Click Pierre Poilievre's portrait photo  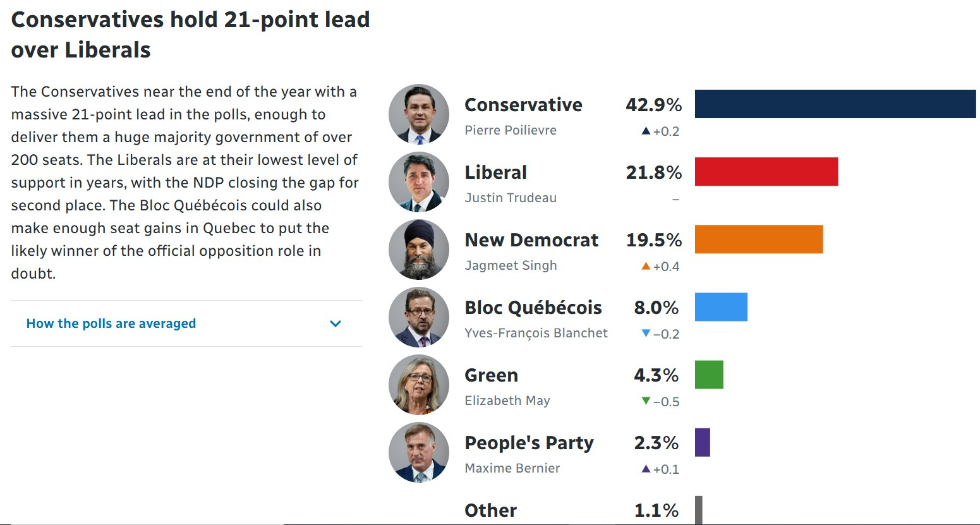tap(419, 114)
